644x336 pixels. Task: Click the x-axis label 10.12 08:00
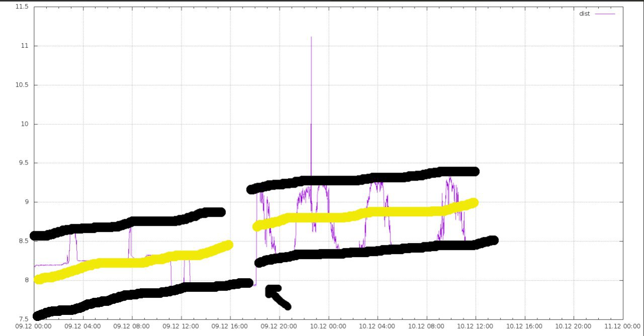(427, 326)
